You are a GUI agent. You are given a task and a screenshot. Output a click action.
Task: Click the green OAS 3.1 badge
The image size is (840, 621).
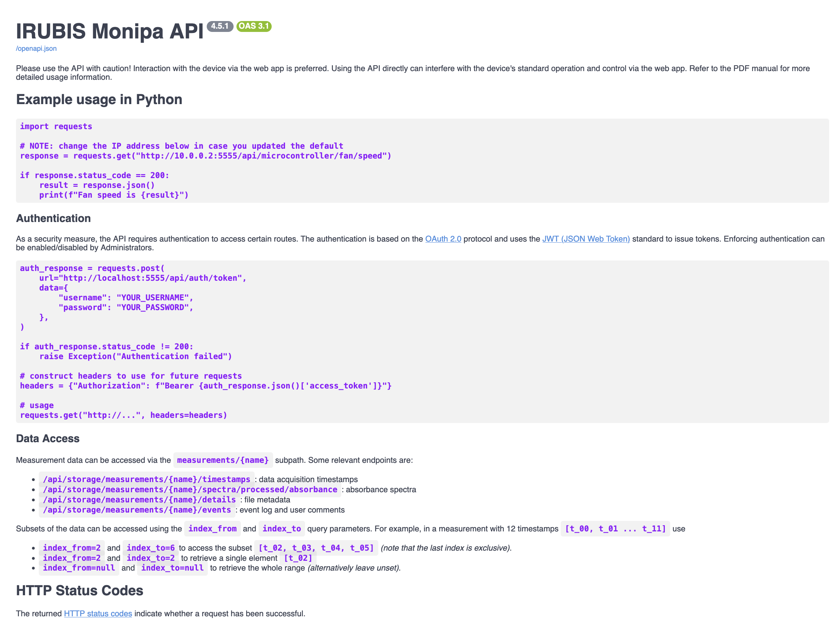pos(253,26)
